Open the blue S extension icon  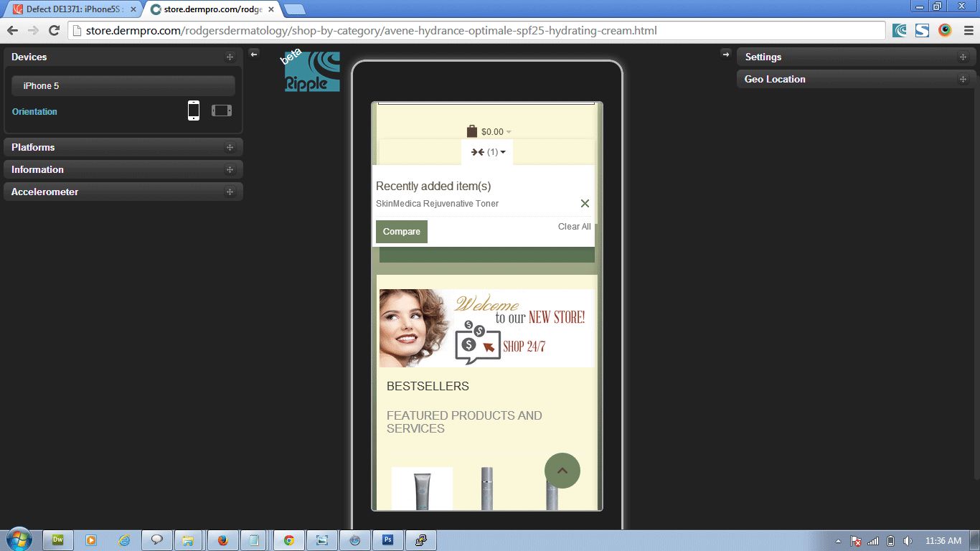[922, 30]
